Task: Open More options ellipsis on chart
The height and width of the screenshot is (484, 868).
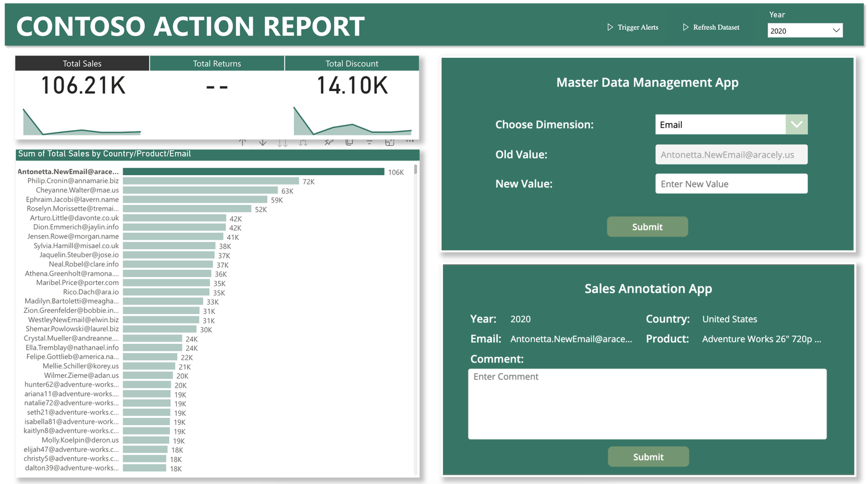Action: click(409, 142)
